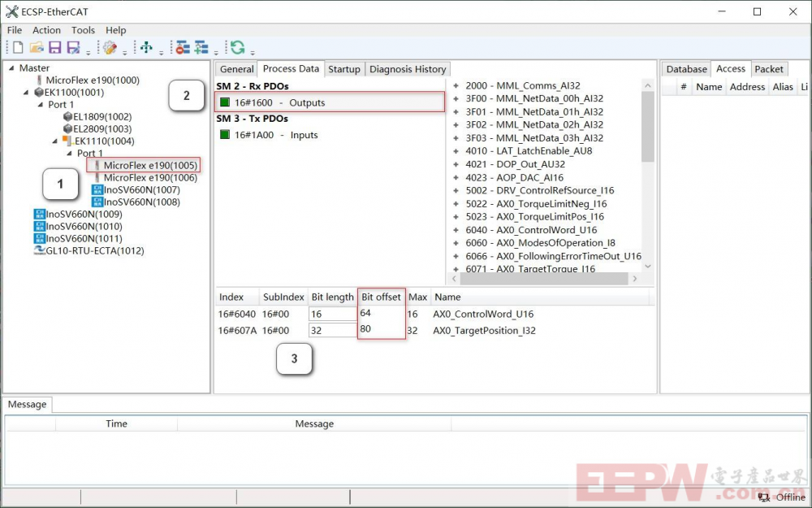Click the Offline connection icon in status bar

(x=763, y=497)
